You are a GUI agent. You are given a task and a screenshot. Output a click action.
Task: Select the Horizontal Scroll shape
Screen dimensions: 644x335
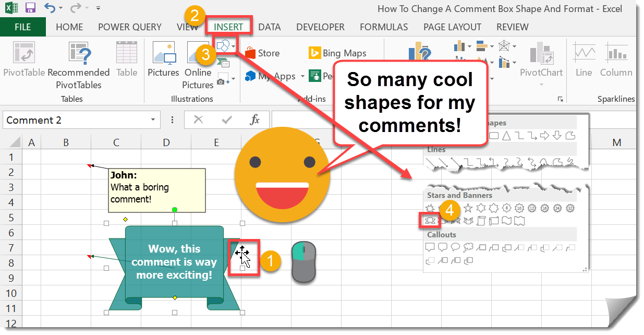[x=494, y=221]
